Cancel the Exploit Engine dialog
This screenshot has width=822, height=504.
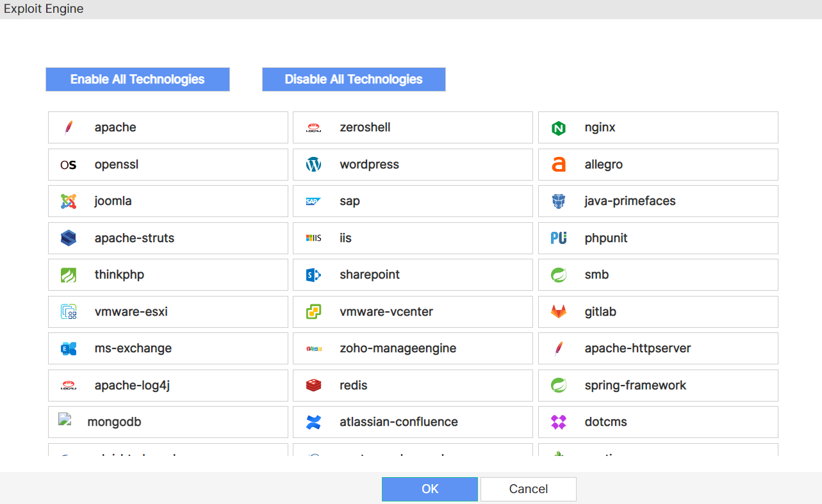point(528,489)
